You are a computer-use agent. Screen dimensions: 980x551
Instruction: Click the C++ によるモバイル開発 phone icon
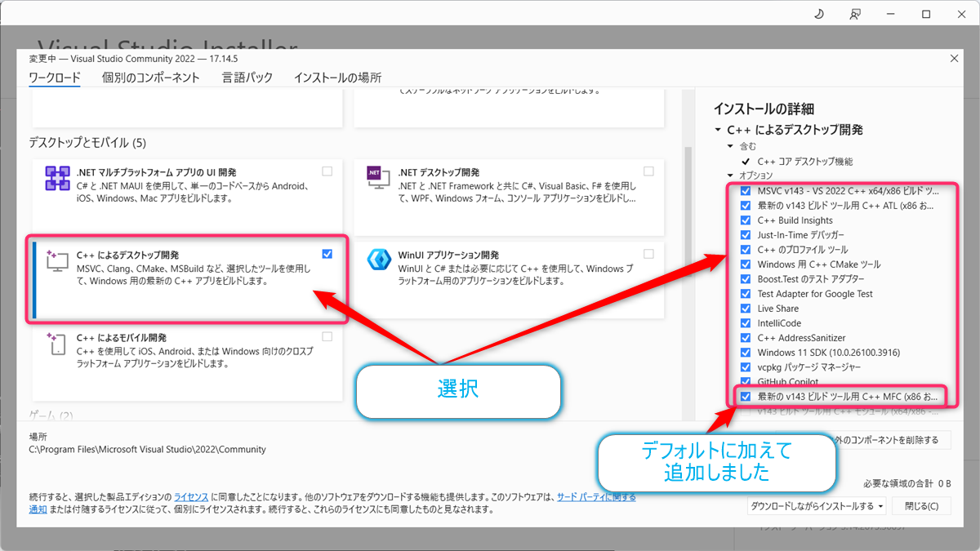point(57,343)
